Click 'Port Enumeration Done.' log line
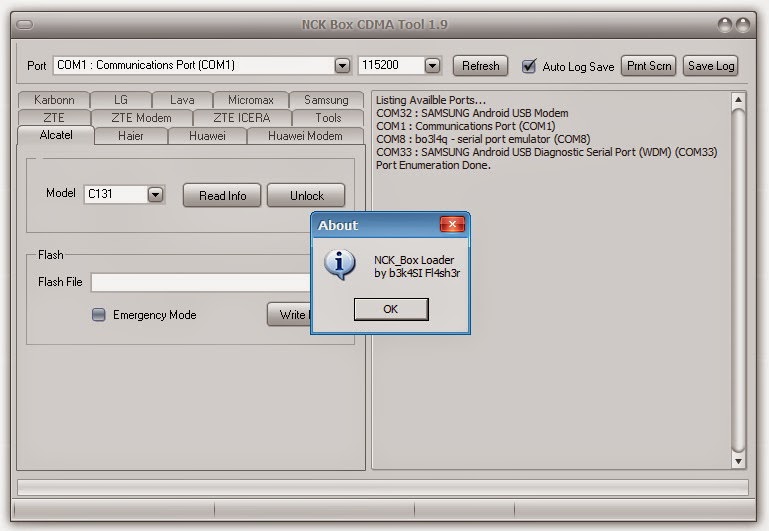This screenshot has width=769, height=531. pos(433,165)
